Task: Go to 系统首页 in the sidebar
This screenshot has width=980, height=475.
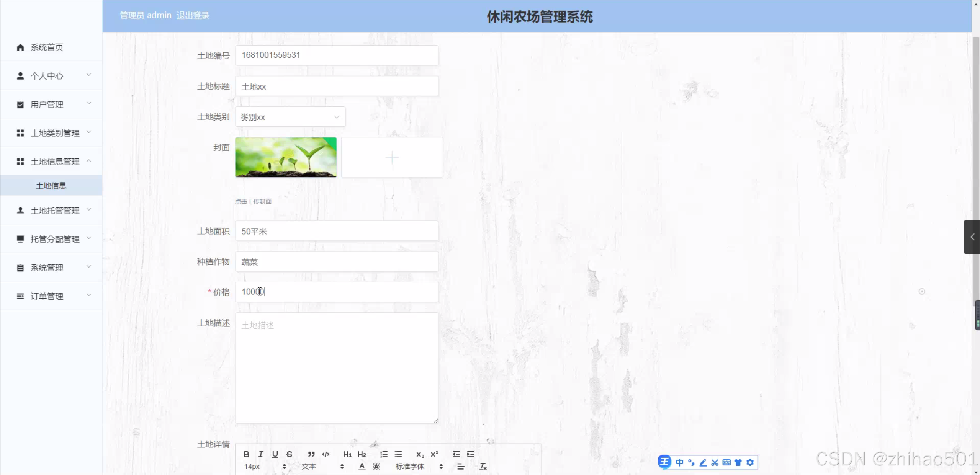Action: (x=47, y=47)
